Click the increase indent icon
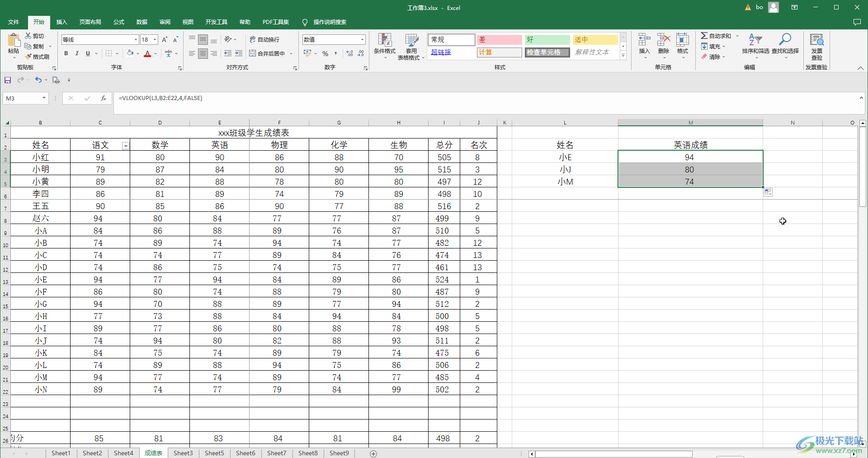 click(x=239, y=53)
